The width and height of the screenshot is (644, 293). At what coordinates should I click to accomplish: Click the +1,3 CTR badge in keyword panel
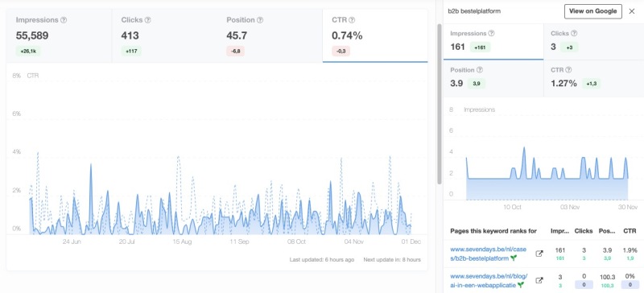pos(591,84)
